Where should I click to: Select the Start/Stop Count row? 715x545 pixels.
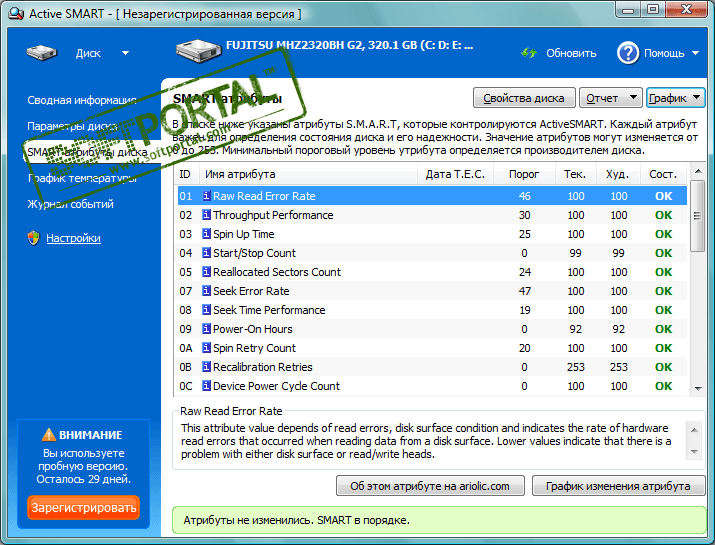point(432,253)
